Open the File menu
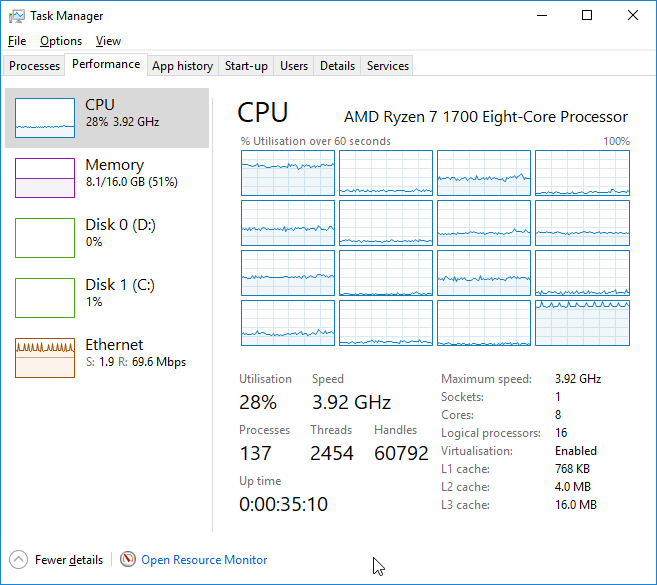Screen dimensions: 657x585 (17, 41)
